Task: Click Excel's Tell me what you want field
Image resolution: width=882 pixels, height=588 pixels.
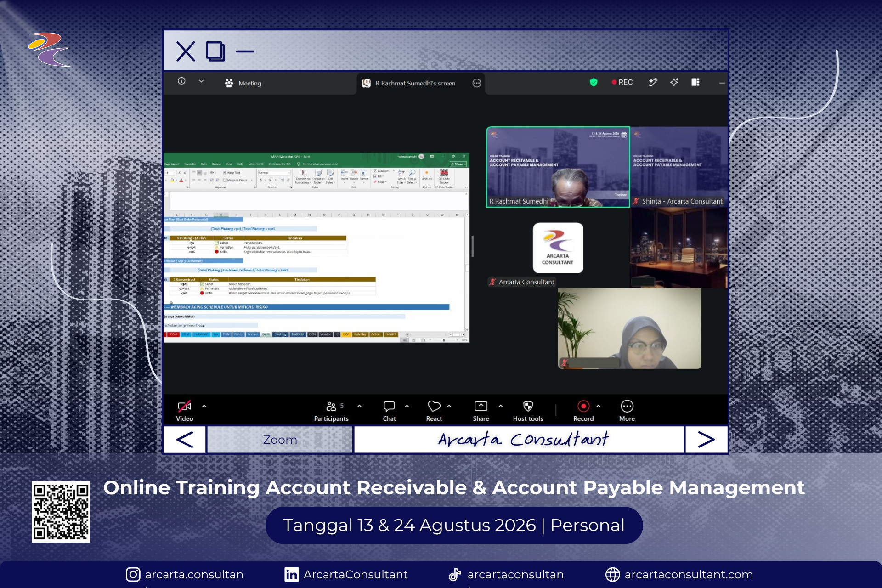Action: click(318, 164)
